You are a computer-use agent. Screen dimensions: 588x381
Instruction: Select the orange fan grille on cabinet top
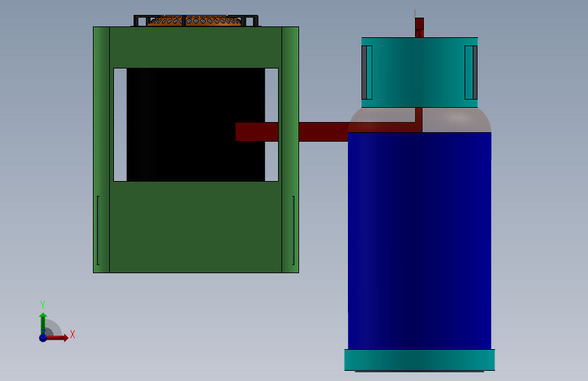click(194, 20)
